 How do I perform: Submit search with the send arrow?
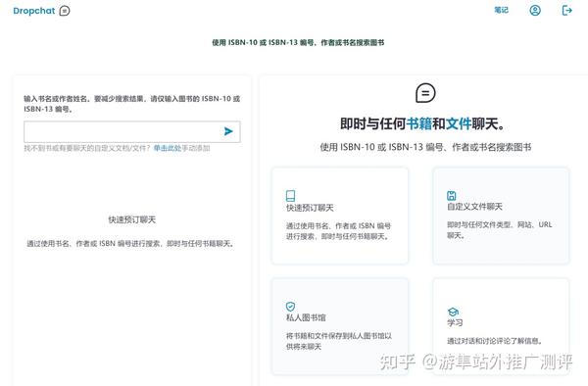point(228,131)
